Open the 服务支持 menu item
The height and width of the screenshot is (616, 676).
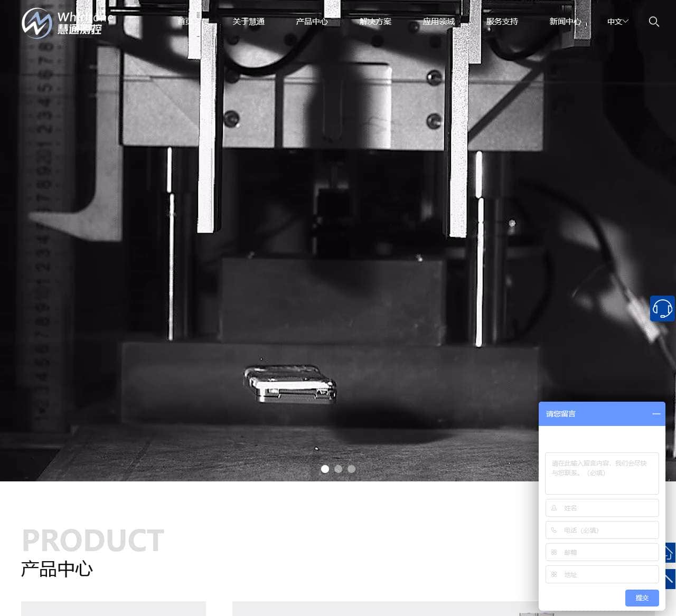[x=502, y=22]
